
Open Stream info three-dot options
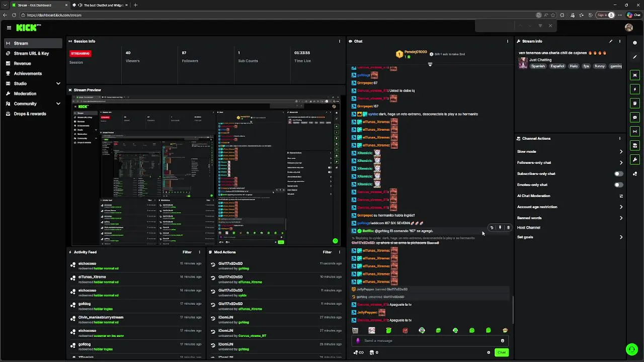620,41
